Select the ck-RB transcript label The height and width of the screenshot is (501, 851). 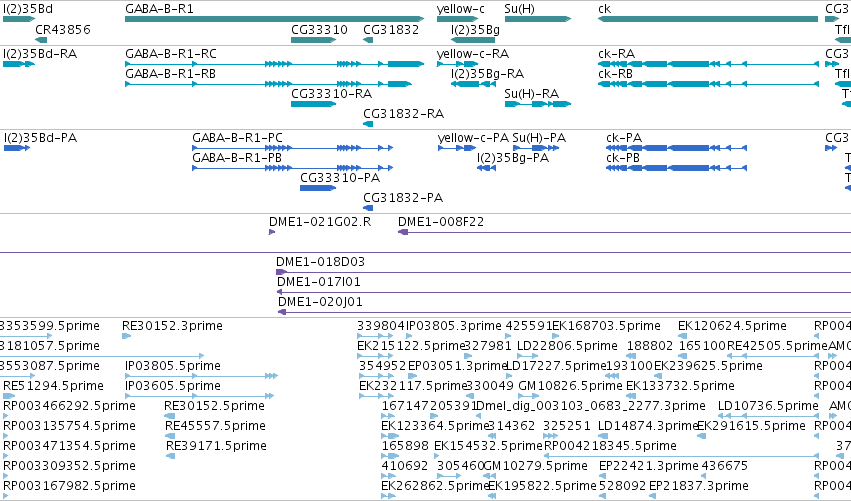615,74
